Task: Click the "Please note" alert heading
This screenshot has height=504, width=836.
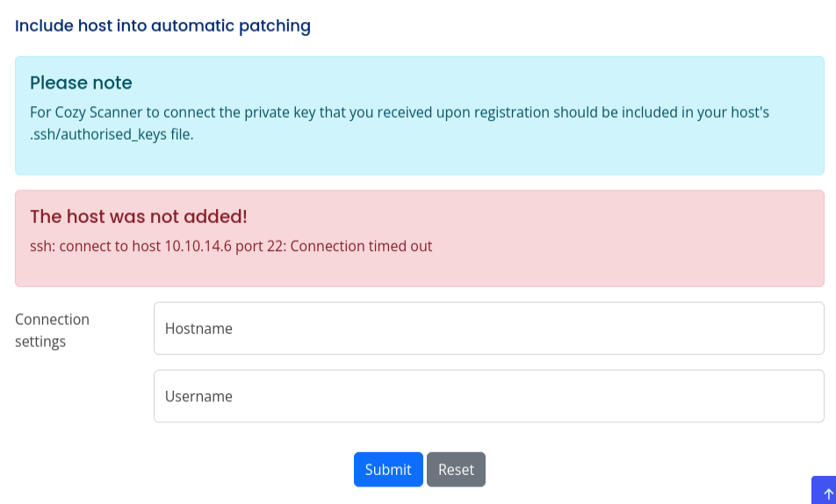Action: (81, 83)
